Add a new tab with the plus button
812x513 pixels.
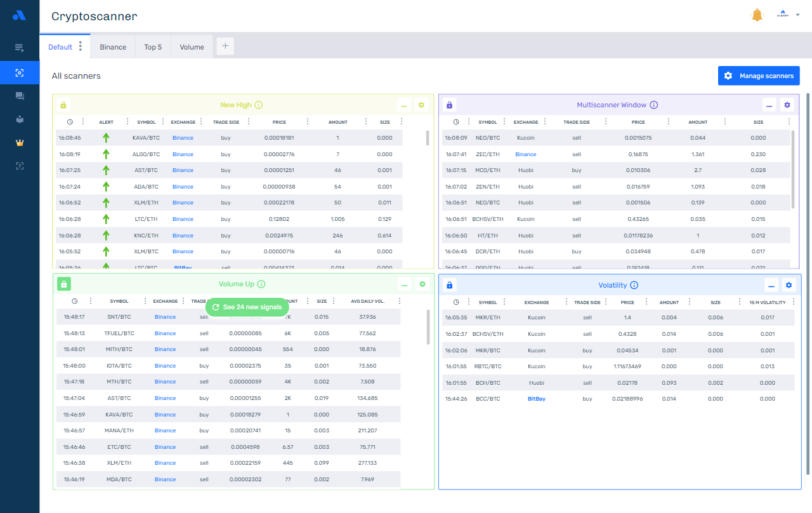coord(225,46)
